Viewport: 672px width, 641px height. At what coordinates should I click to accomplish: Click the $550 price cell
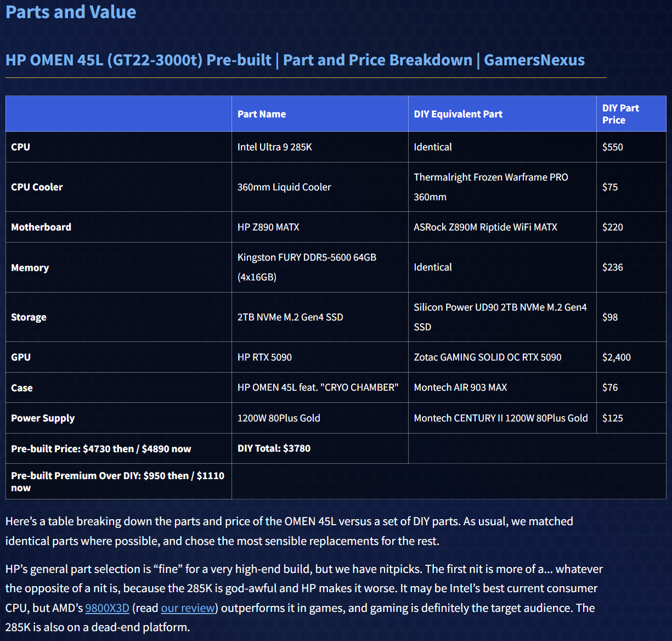point(631,147)
